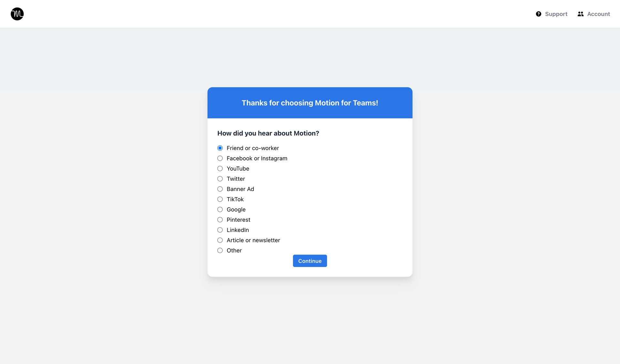The image size is (620, 364).
Task: Choose the Other radio button
Action: click(x=220, y=250)
